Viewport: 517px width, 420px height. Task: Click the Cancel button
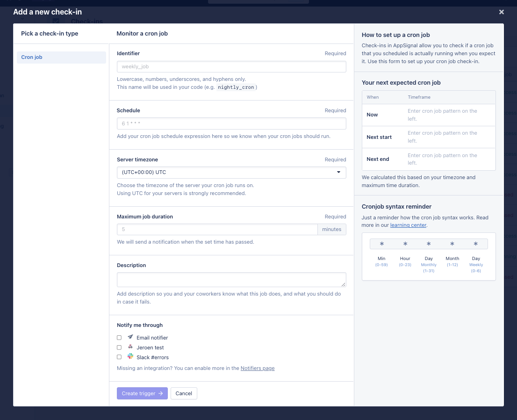tap(184, 393)
